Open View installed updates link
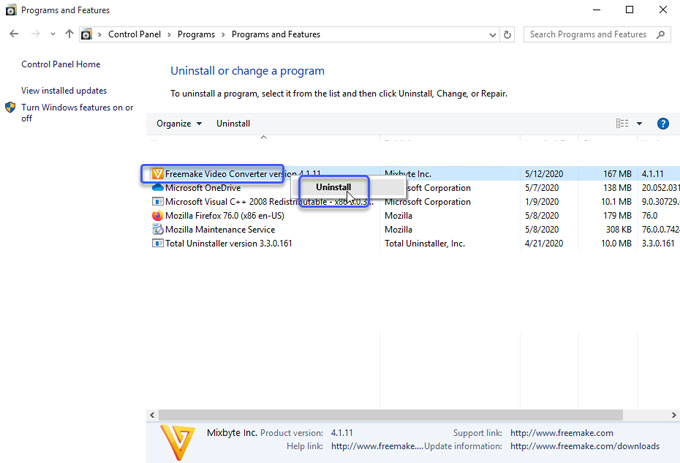The width and height of the screenshot is (680, 463). (64, 91)
